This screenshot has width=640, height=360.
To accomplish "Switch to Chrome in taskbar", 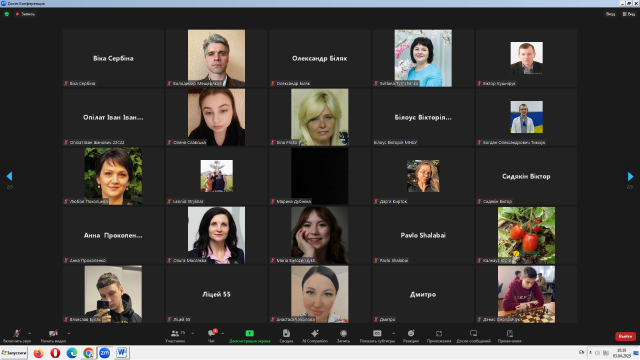I will [88, 353].
